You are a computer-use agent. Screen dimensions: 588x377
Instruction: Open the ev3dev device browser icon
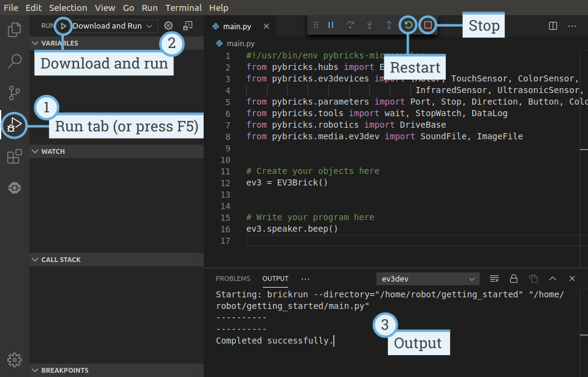click(x=15, y=188)
